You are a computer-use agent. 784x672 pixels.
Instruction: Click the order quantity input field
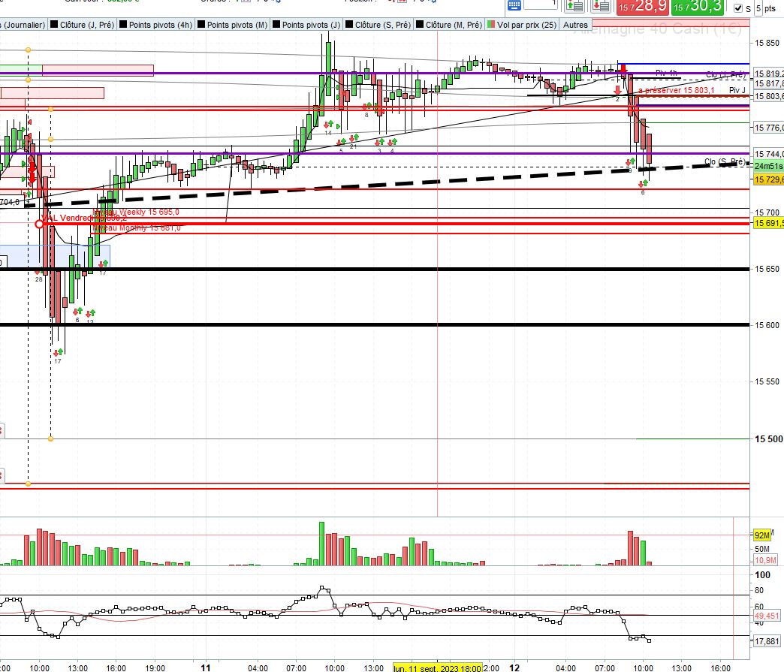[x=541, y=5]
